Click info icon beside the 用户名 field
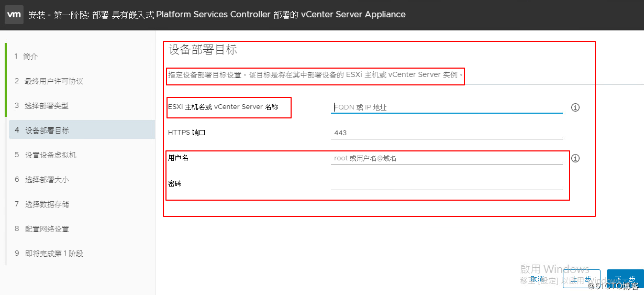 point(575,158)
